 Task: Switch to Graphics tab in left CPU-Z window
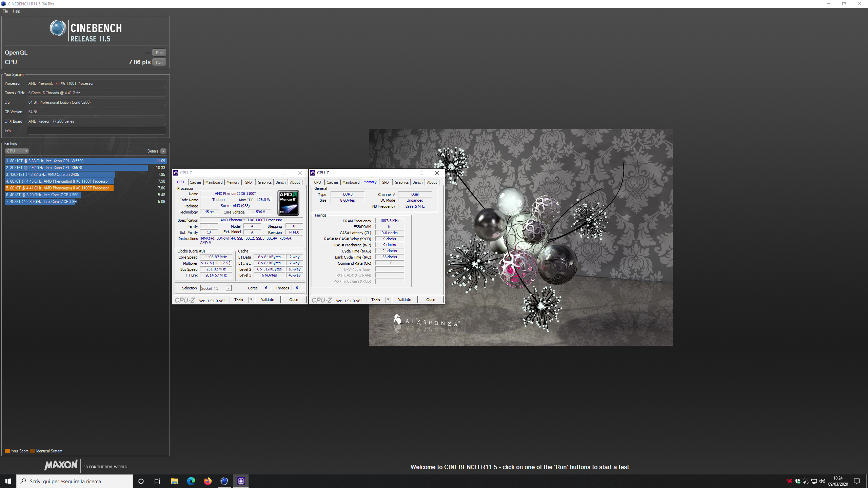tap(264, 182)
